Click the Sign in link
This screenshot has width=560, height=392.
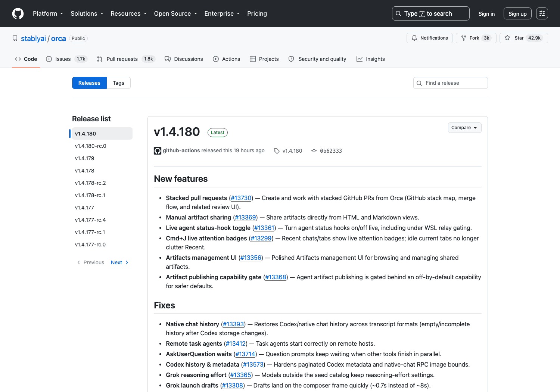486,13
